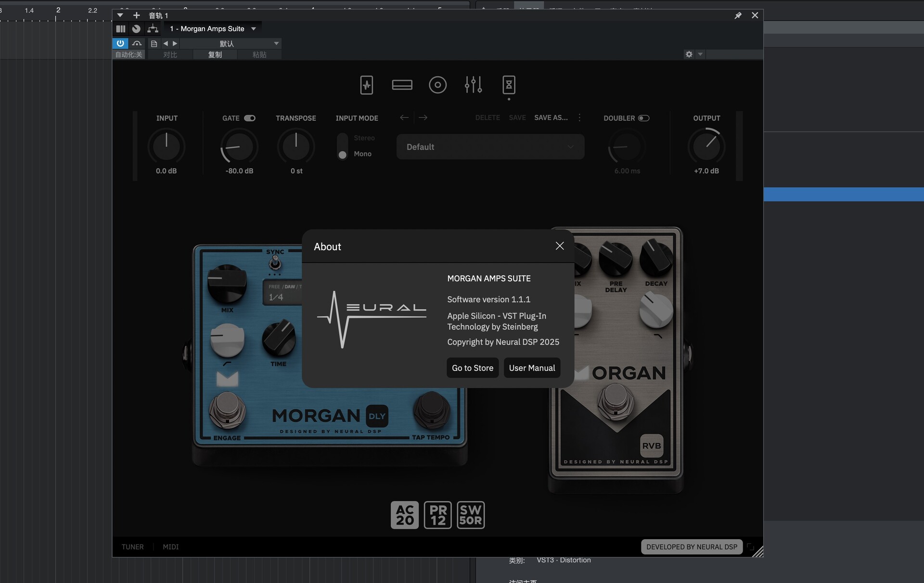Select the AC 20 amp icon
Image resolution: width=924 pixels, height=583 pixels.
[405, 515]
